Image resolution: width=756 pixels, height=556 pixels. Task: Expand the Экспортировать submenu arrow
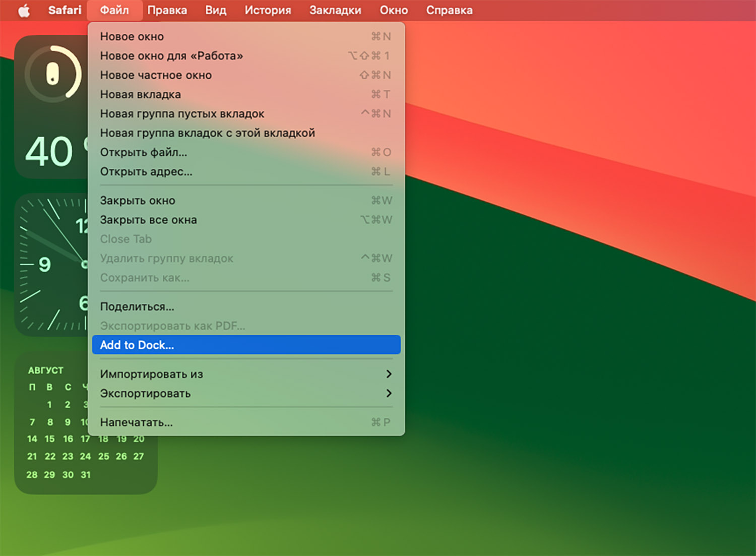pos(389,393)
